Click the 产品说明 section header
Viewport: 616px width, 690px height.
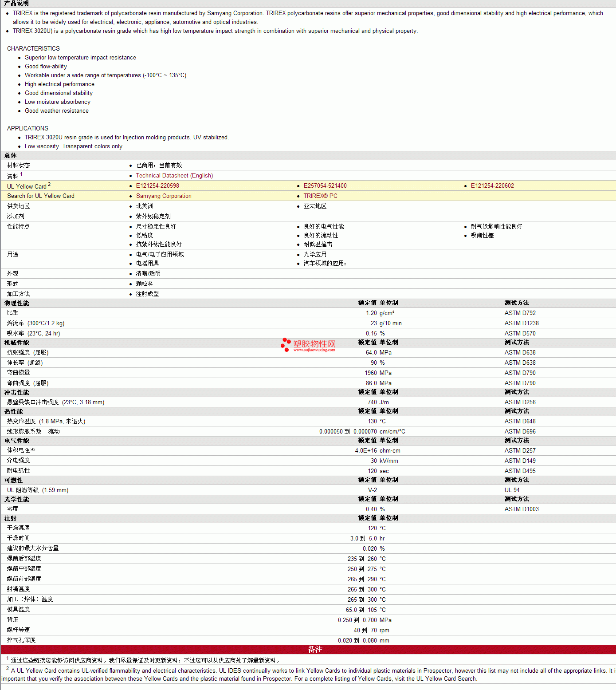click(x=16, y=4)
